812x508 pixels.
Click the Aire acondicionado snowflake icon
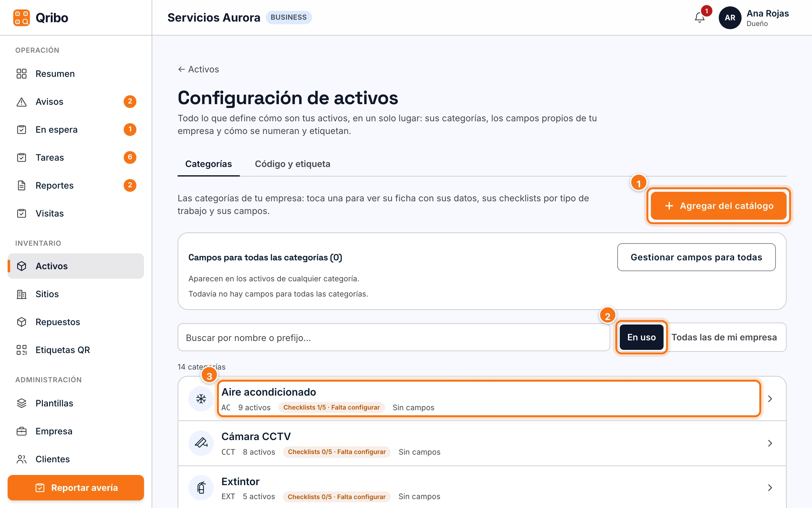(x=201, y=398)
